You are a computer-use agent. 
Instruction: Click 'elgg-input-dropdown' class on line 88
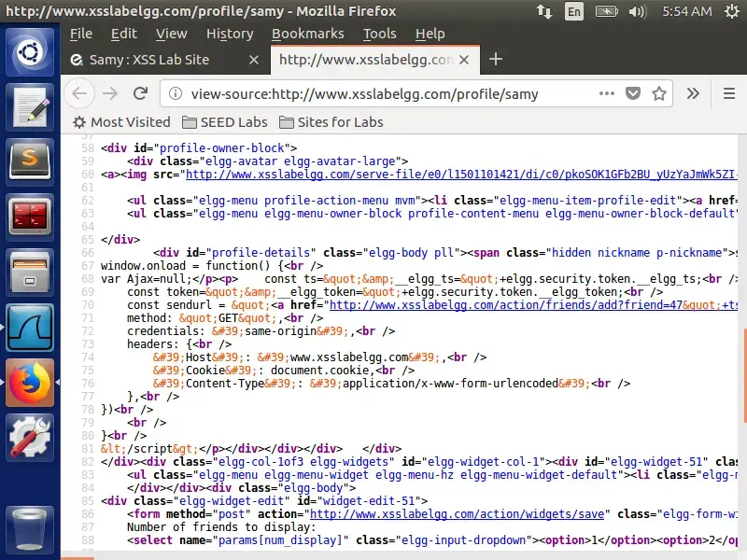click(x=463, y=540)
